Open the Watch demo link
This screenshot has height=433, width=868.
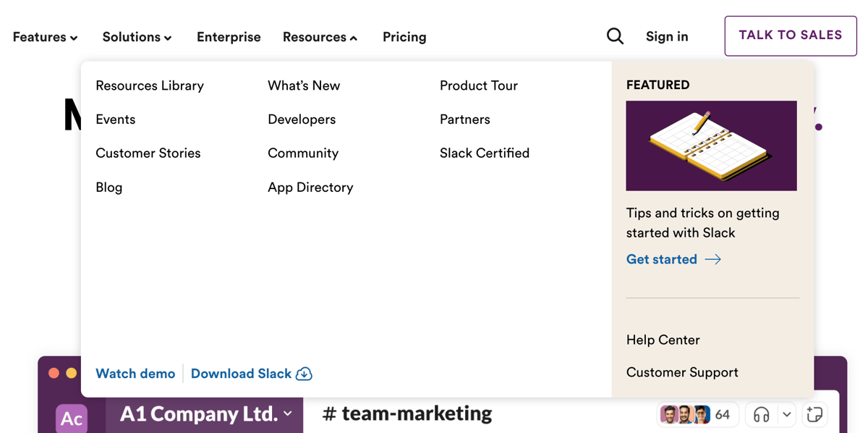point(135,374)
